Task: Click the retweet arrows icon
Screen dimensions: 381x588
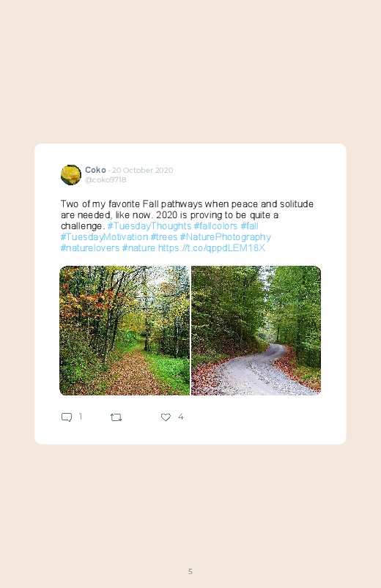Action: (x=116, y=417)
